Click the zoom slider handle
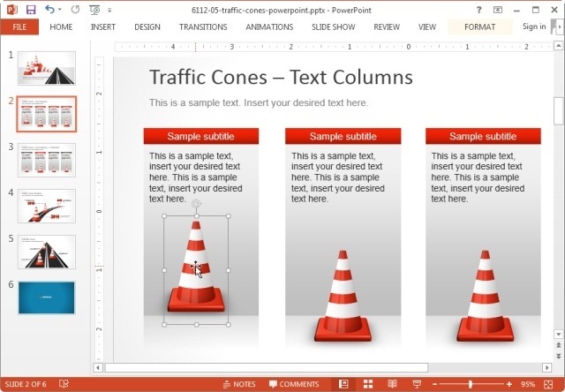This screenshot has width=565, height=392. coord(471,384)
